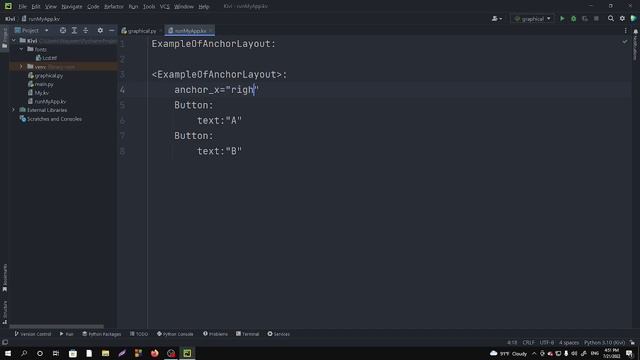Viewport: 640px width, 360px height.
Task: Click the inspection checkmark in editor corner
Action: coord(624,42)
